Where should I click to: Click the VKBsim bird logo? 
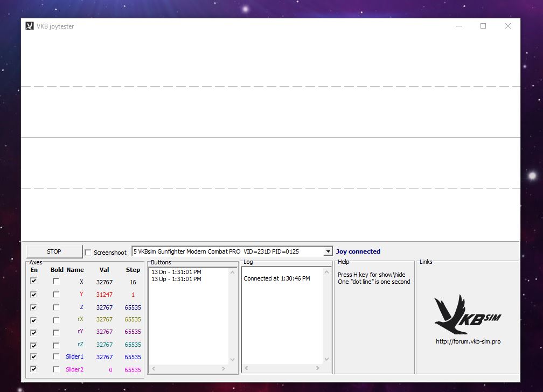tap(468, 314)
